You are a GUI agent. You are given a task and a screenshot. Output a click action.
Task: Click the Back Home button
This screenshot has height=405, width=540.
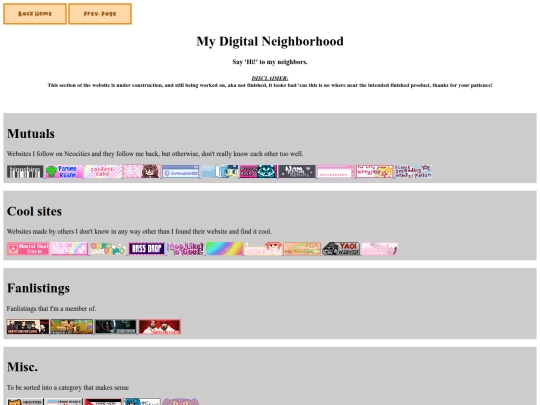click(35, 14)
